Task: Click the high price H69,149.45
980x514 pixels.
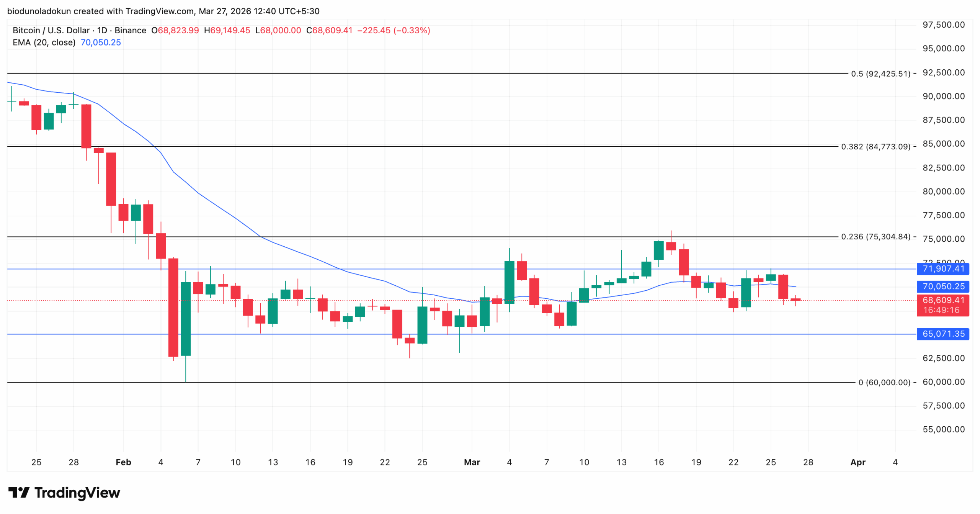Action: [x=227, y=30]
